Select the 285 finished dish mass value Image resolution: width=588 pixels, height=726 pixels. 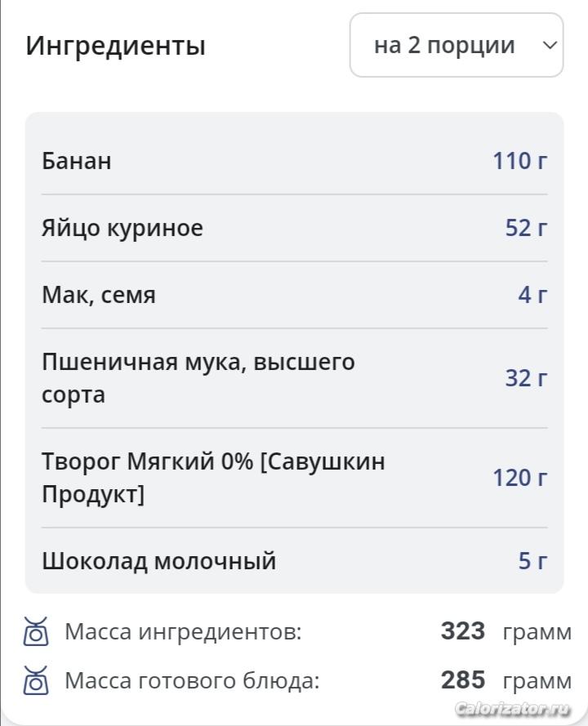[x=463, y=680]
